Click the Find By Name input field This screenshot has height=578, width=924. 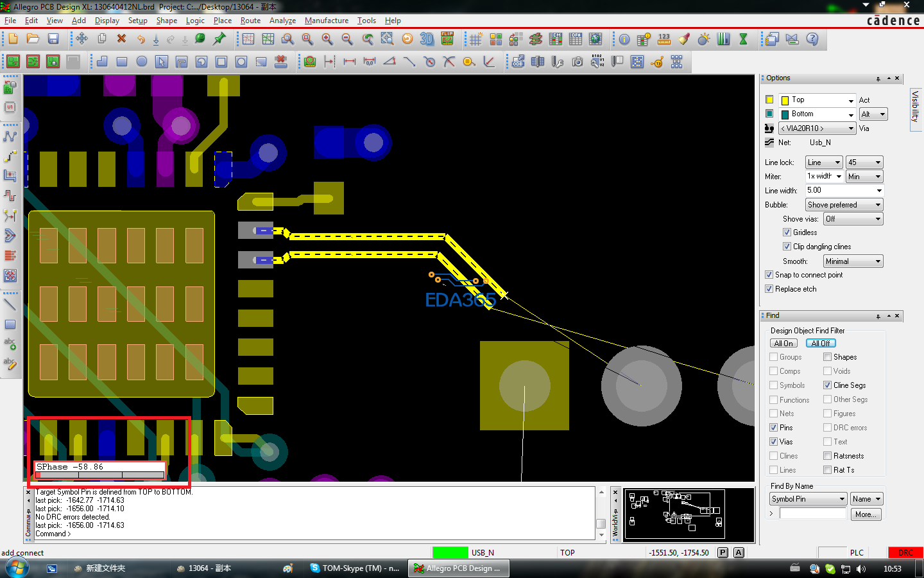[x=813, y=514]
